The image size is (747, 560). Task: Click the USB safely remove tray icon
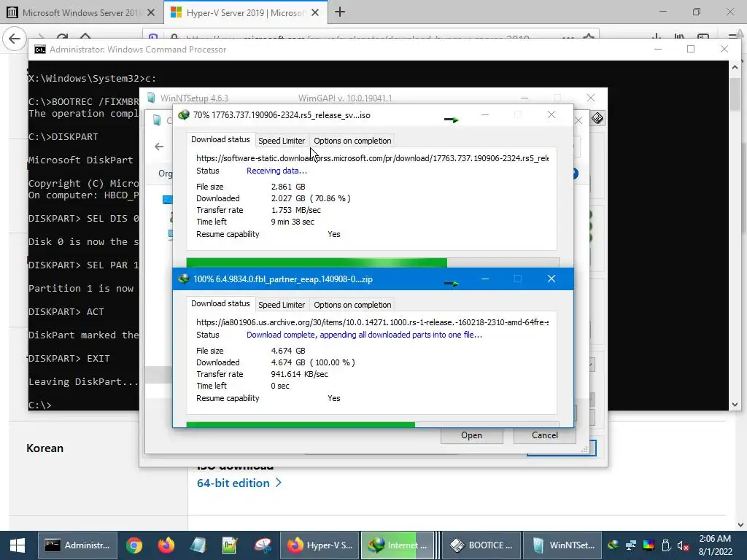point(666,545)
